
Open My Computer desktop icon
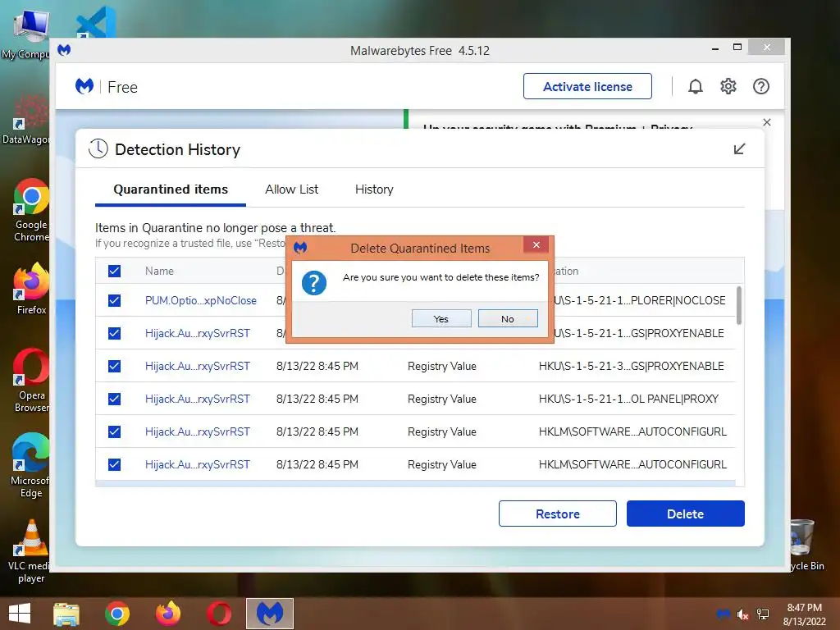(x=28, y=33)
